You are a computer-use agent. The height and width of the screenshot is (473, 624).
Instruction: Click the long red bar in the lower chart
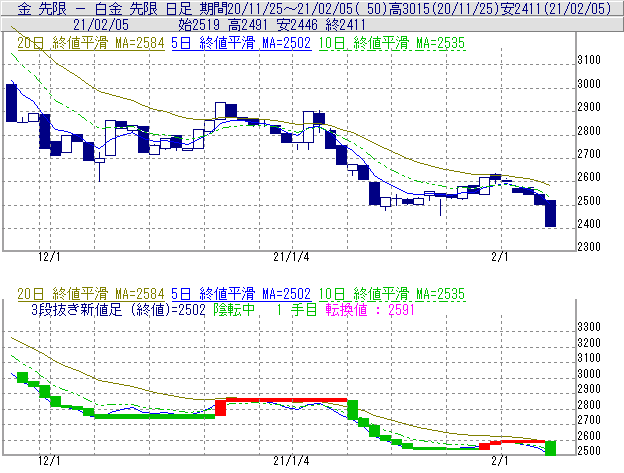pos(286,400)
